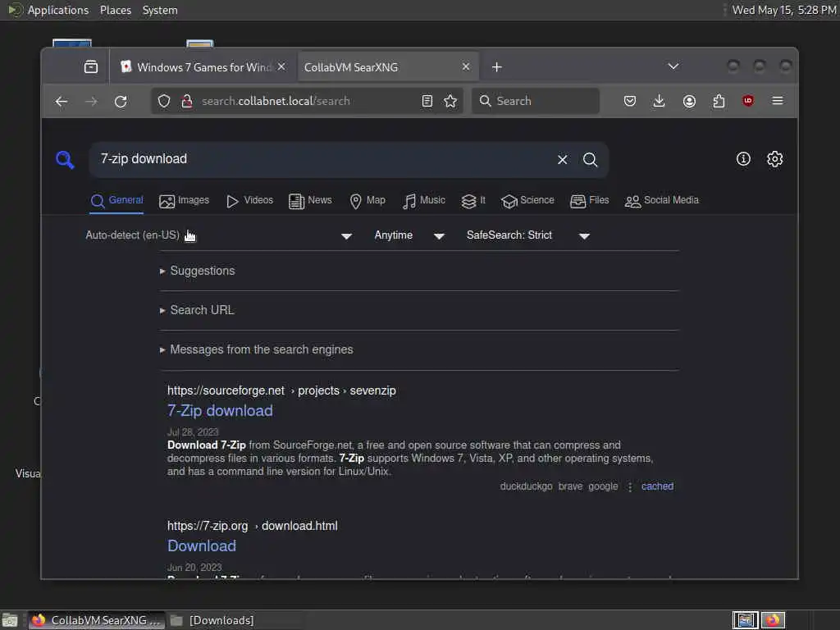
Task: Open the System menu
Action: [x=160, y=10]
